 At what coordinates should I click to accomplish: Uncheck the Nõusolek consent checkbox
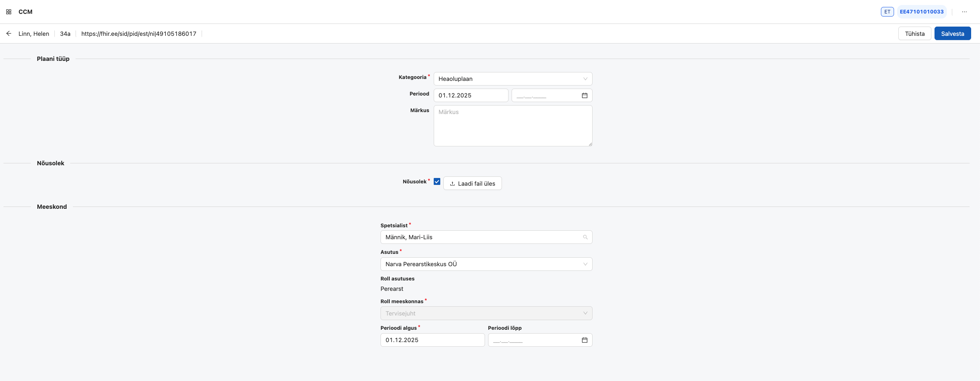coord(437,181)
